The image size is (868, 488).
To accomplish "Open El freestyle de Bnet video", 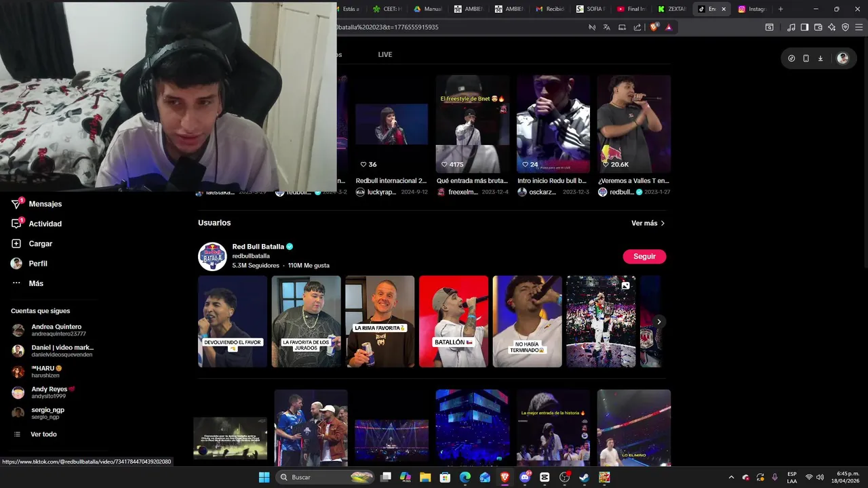I will pyautogui.click(x=472, y=124).
